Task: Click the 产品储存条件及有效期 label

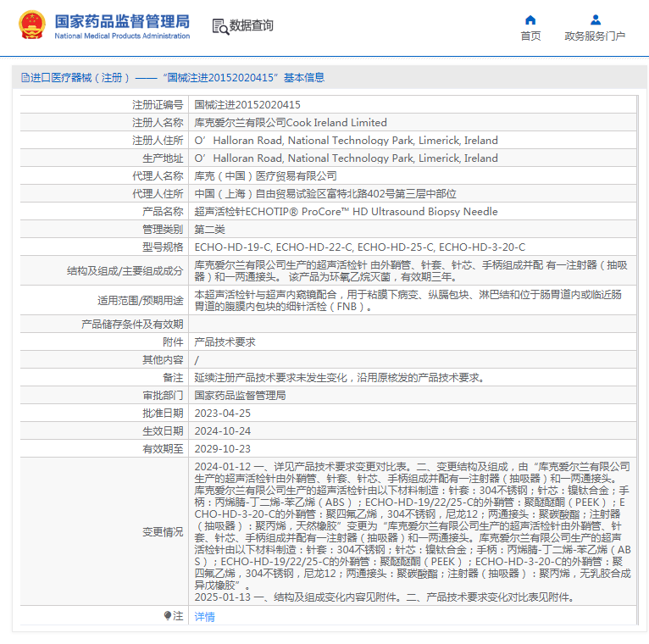Action: tap(132, 324)
